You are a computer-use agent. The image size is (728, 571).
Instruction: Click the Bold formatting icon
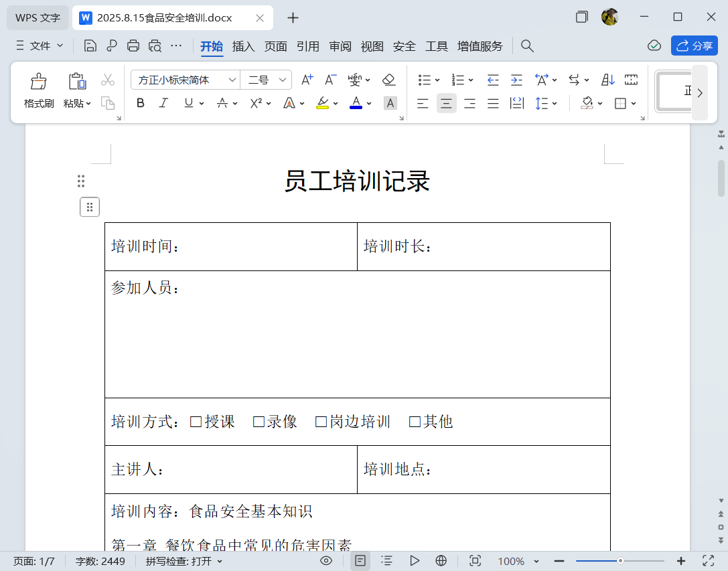coord(141,103)
